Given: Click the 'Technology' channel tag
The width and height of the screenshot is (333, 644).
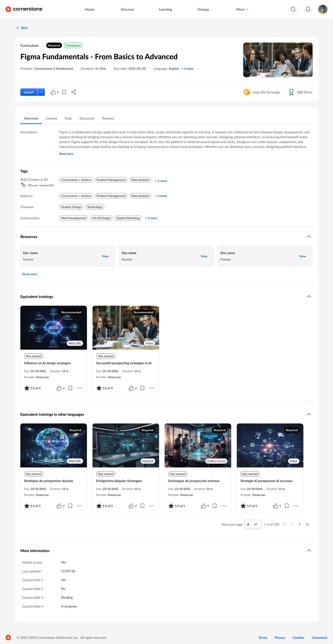Looking at the screenshot, I should (95, 207).
